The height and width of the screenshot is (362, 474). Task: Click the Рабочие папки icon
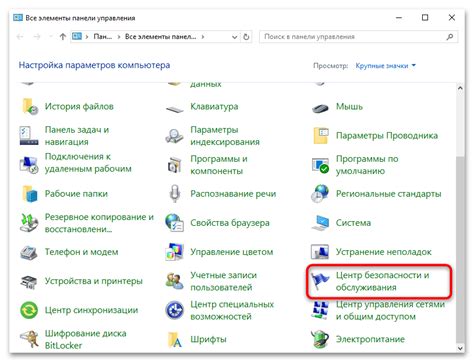coord(30,194)
